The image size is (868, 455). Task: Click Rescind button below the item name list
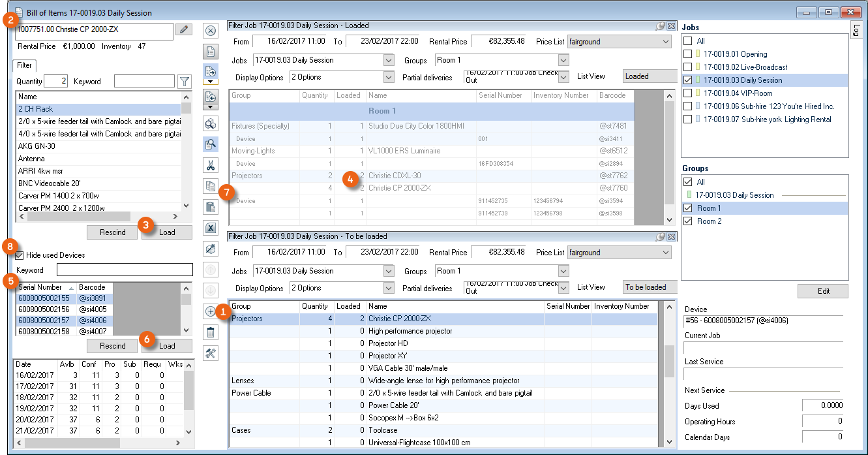113,232
